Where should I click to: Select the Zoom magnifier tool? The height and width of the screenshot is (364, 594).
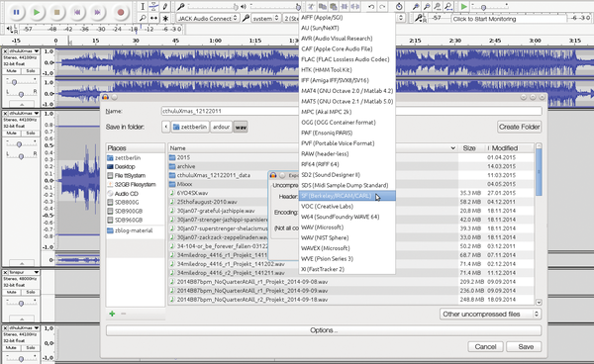(143, 18)
